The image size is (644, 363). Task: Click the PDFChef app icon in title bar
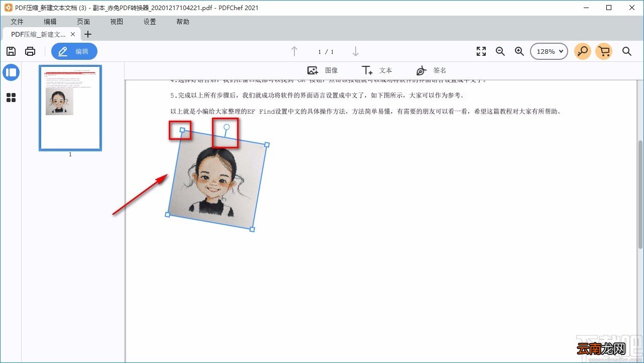8,8
